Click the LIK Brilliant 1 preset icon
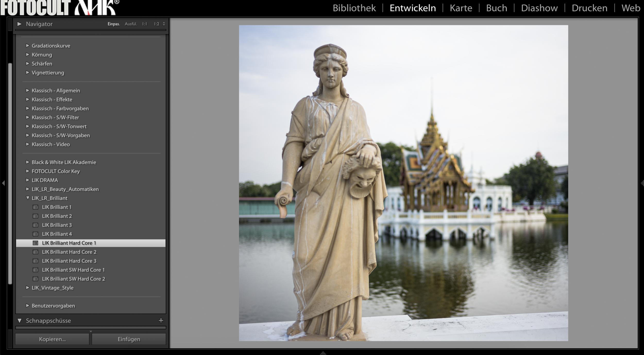 click(36, 207)
